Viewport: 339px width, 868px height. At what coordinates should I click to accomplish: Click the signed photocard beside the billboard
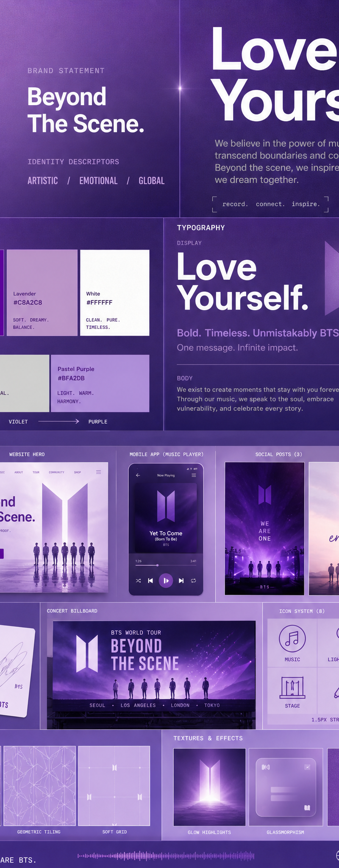(x=15, y=671)
